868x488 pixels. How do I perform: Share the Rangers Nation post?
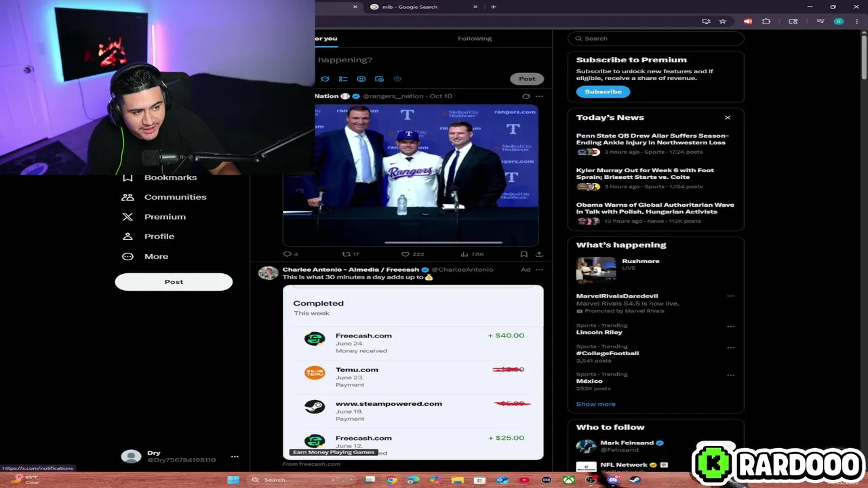pyautogui.click(x=539, y=254)
